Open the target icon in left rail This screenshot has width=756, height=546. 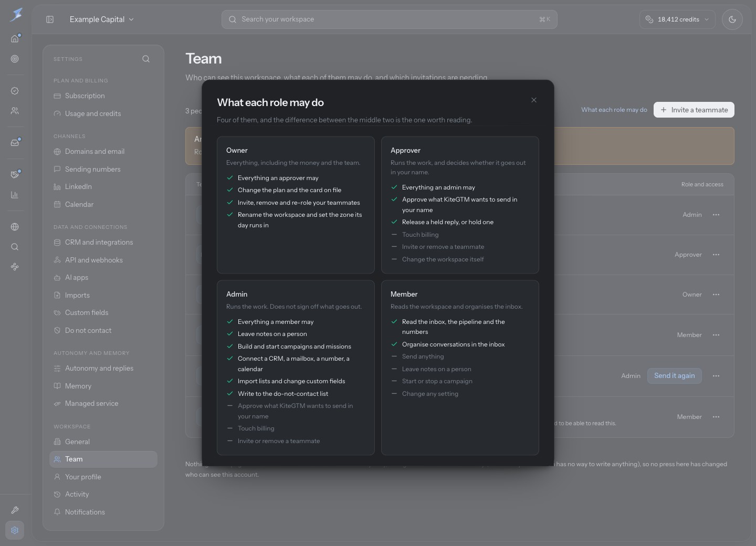[x=15, y=59]
